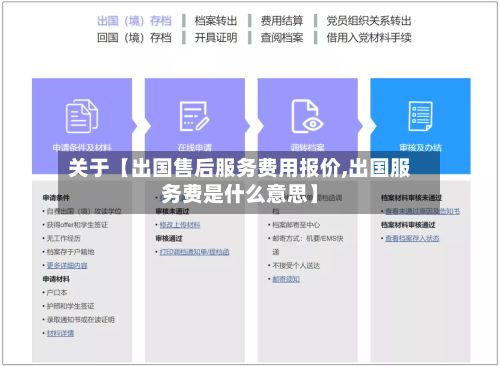Click the 邮寄方式：机要/EMS快递 item
This screenshot has height=366, width=500.
pos(308,245)
